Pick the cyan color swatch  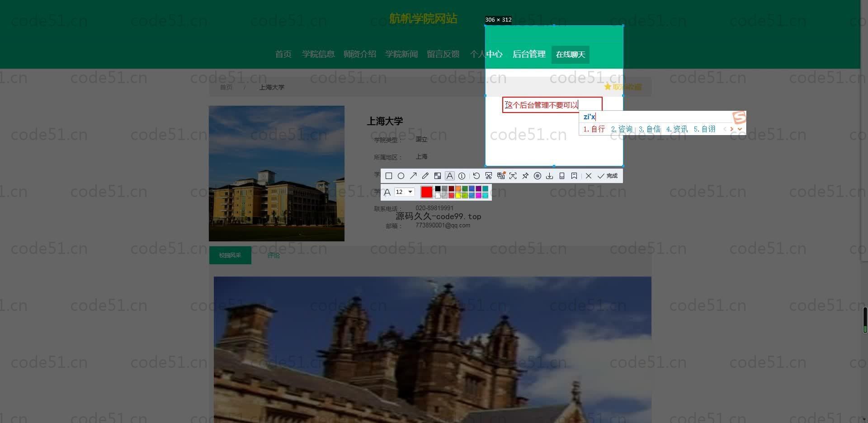[485, 195]
